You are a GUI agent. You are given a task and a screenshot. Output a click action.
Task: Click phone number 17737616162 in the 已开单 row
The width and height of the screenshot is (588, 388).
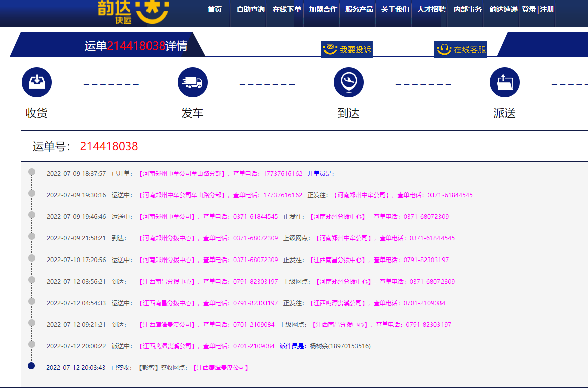pos(283,173)
